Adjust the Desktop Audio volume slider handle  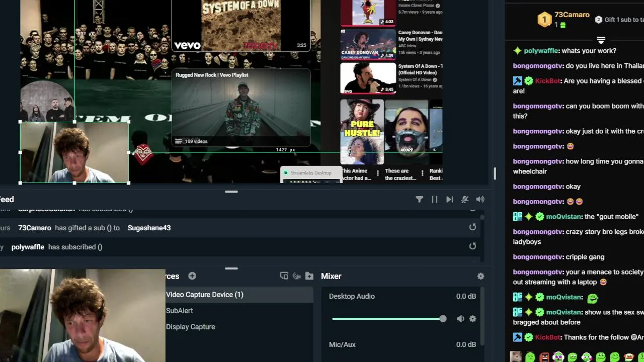tap(443, 319)
